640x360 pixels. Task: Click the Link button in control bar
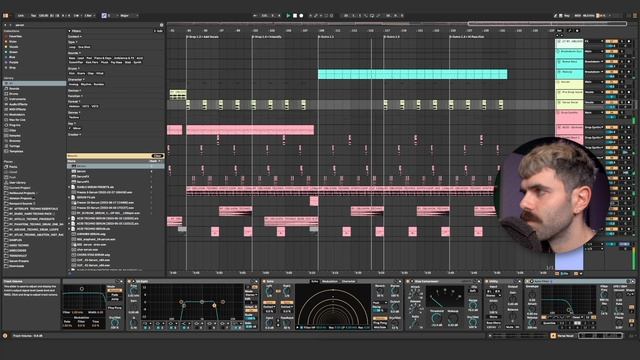click(x=21, y=16)
